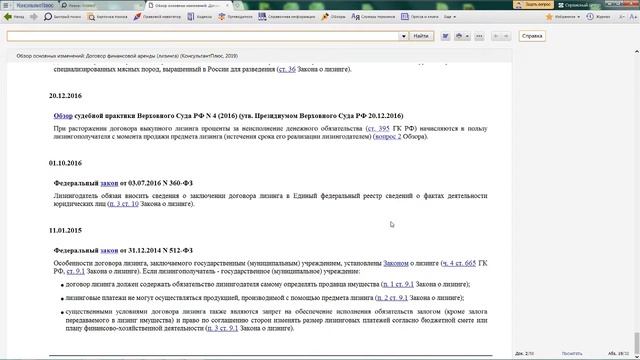Click the date heading 20.12.2016
640x360 pixels.
(65, 96)
